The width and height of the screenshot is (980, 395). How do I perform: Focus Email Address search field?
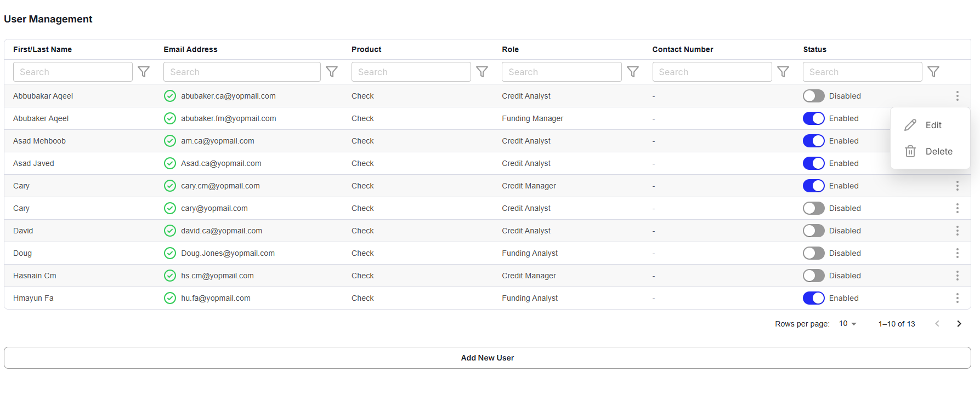(x=242, y=72)
